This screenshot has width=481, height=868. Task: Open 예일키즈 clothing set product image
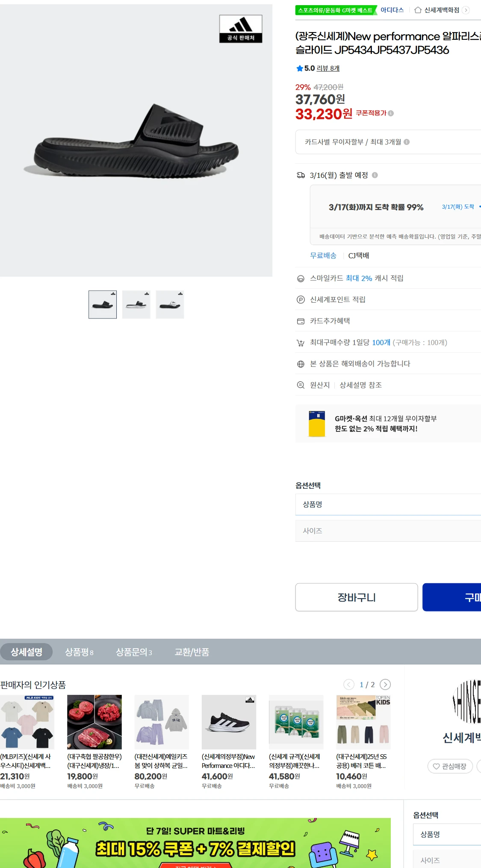[162, 722]
